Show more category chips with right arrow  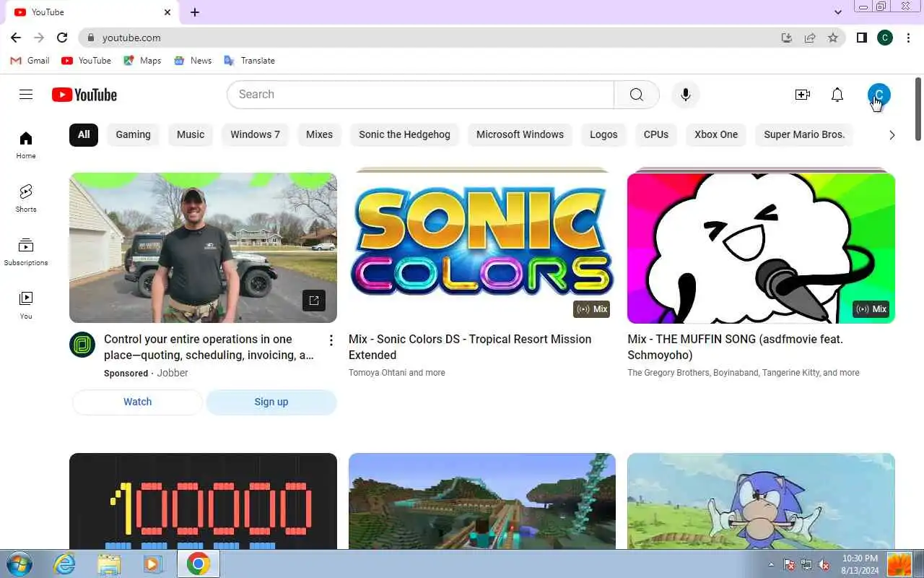tap(892, 135)
